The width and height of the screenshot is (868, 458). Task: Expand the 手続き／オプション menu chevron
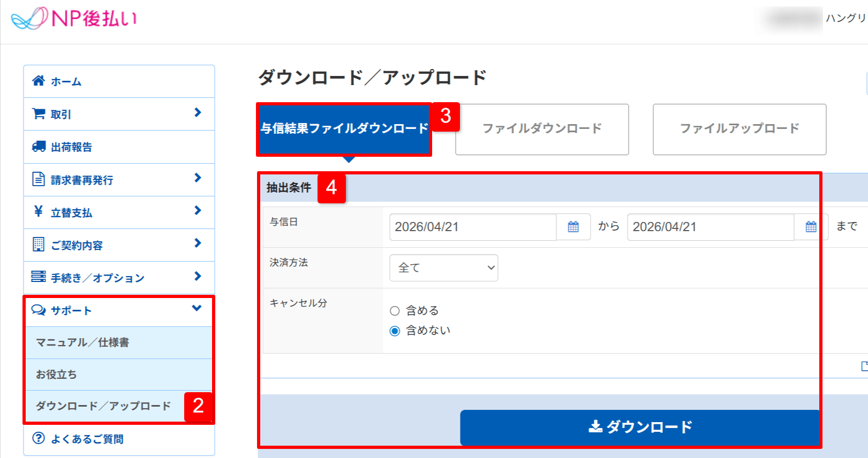click(x=198, y=276)
